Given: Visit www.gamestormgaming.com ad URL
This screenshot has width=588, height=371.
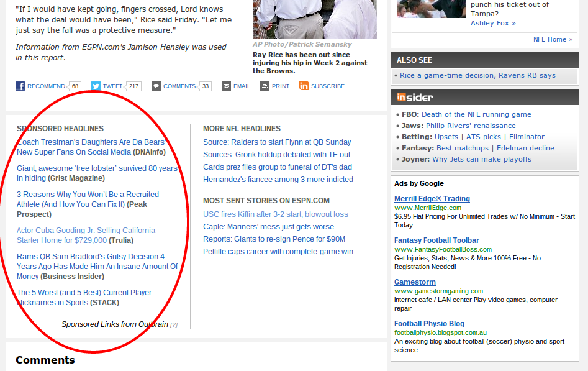Looking at the screenshot, I should point(438,291).
